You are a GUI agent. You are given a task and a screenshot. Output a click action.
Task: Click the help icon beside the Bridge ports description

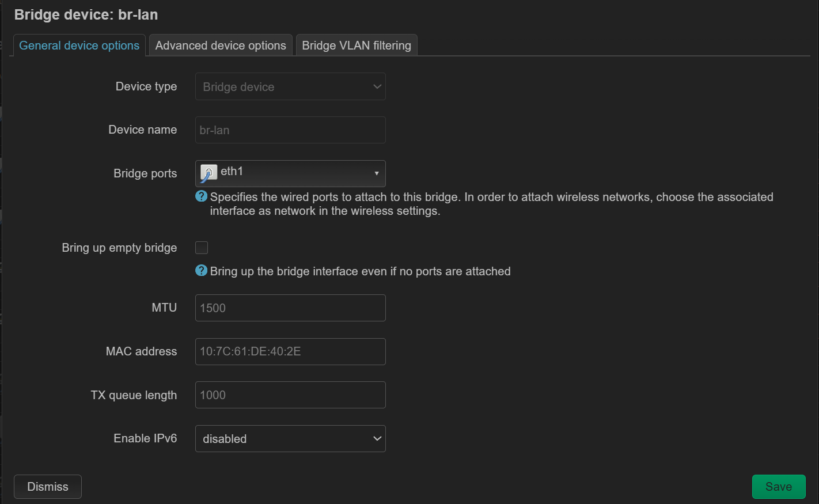[201, 196]
